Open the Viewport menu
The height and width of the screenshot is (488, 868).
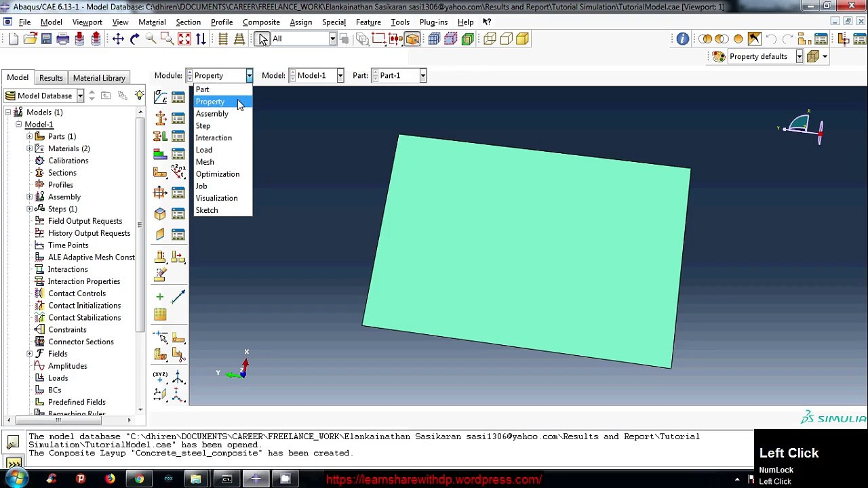[x=87, y=22]
